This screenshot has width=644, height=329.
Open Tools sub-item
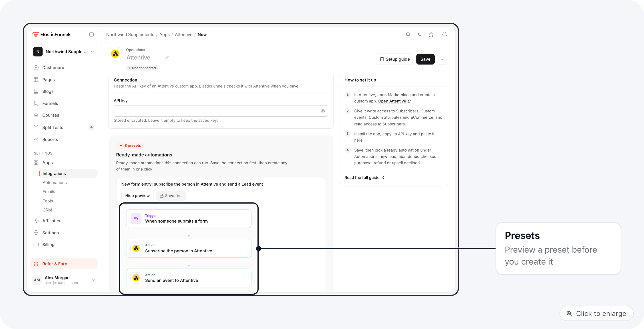(x=69, y=201)
